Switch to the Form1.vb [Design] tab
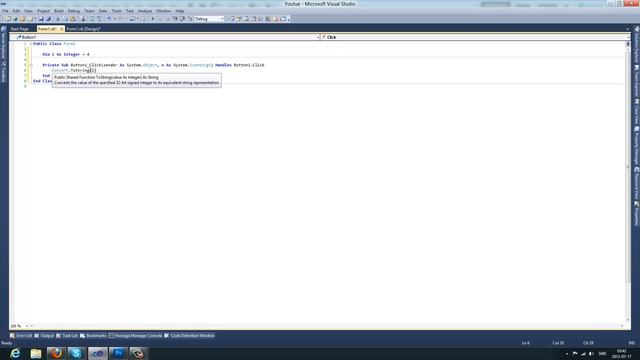 click(x=83, y=29)
